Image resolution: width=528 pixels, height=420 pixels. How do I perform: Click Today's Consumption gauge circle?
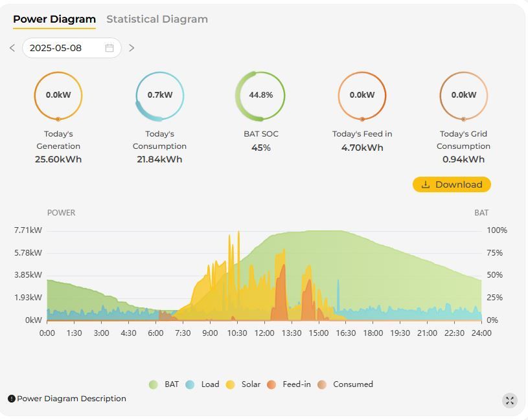[x=159, y=95]
